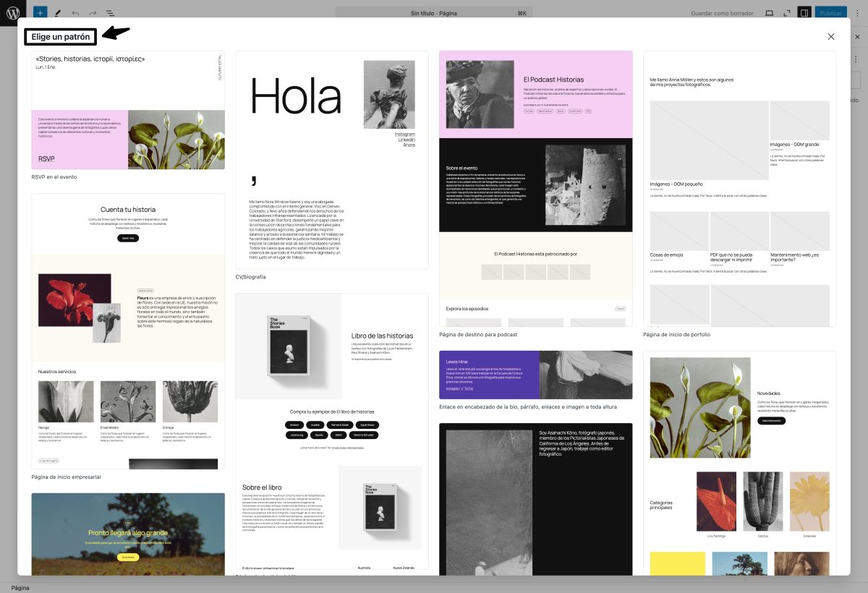Click Guardar como borrador

722,13
